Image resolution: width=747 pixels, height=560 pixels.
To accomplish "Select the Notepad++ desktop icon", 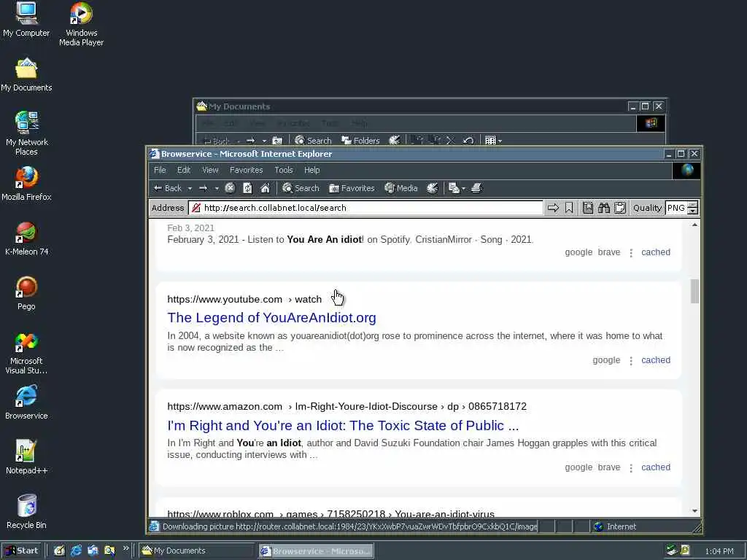I will click(26, 457).
